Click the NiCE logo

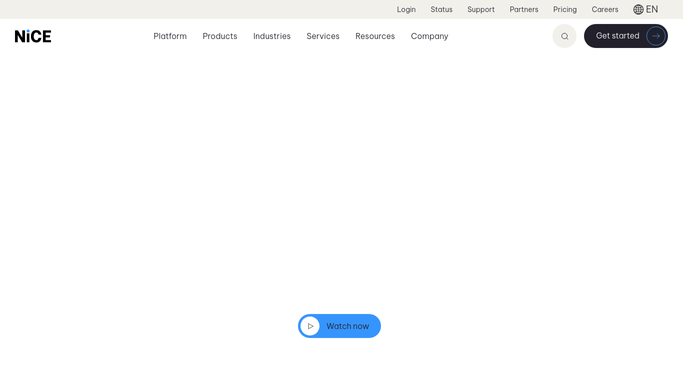click(33, 36)
